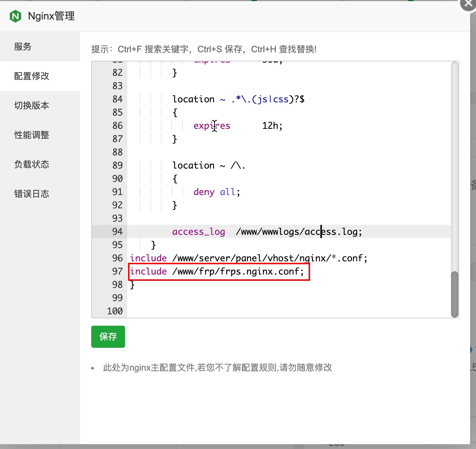Click the editor vertical scrollbar thumb
Image resolution: width=476 pixels, height=449 pixels.
coord(455,294)
